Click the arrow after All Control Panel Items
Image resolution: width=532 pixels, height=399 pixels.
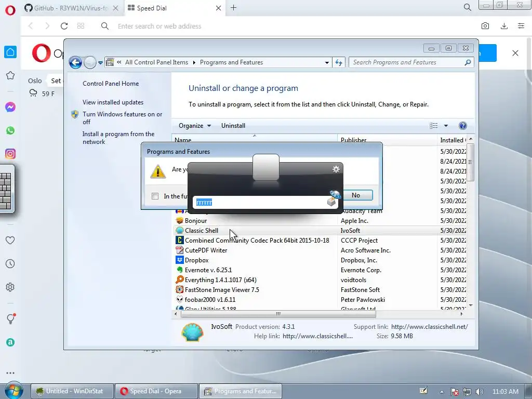point(194,62)
